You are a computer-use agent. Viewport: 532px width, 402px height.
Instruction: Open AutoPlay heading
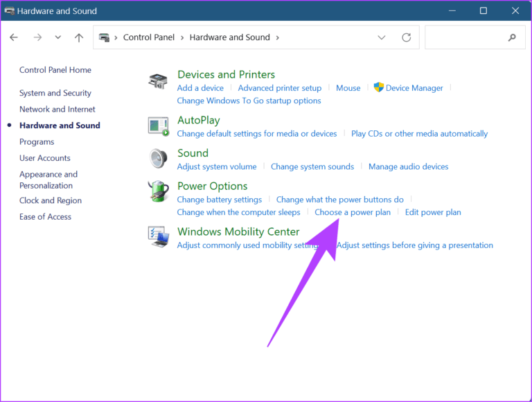coord(199,120)
